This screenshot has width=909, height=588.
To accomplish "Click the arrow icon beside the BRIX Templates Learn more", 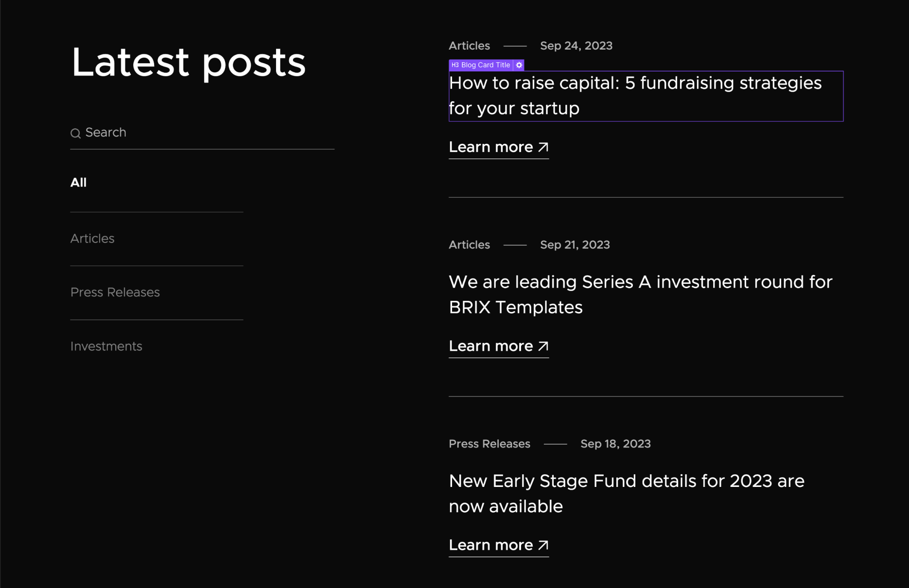I will coord(543,346).
